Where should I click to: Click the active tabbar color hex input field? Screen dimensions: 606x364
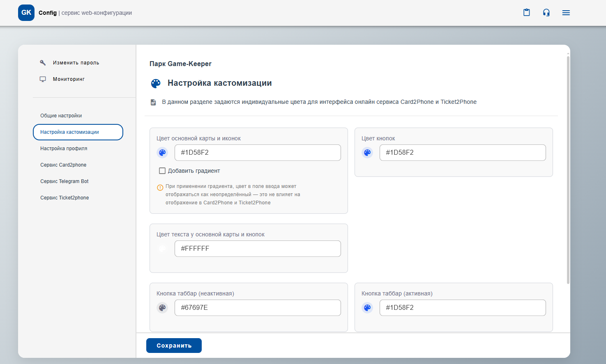coord(463,308)
